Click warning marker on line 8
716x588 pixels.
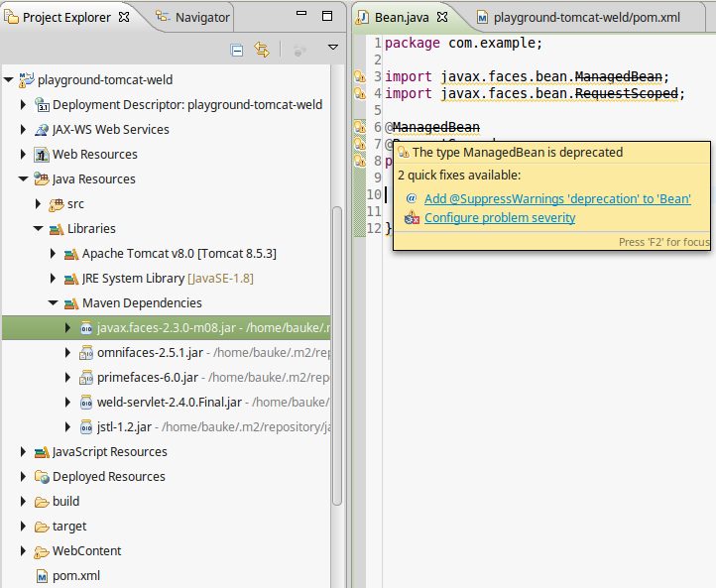tap(360, 161)
